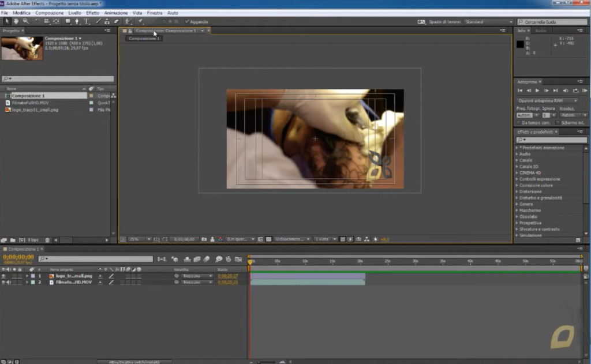Click the timeline zoom slider at bottom
Screen dimensions: 591x364
[267, 362]
